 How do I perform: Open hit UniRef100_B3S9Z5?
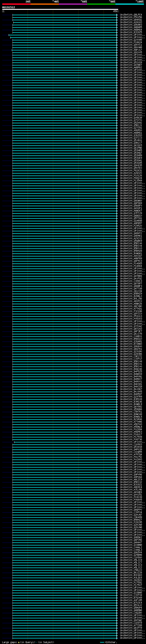[x=131, y=32]
